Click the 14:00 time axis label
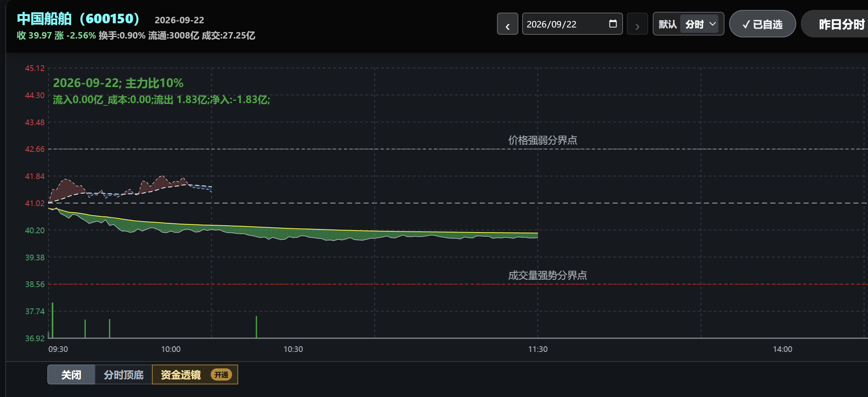 click(x=782, y=349)
